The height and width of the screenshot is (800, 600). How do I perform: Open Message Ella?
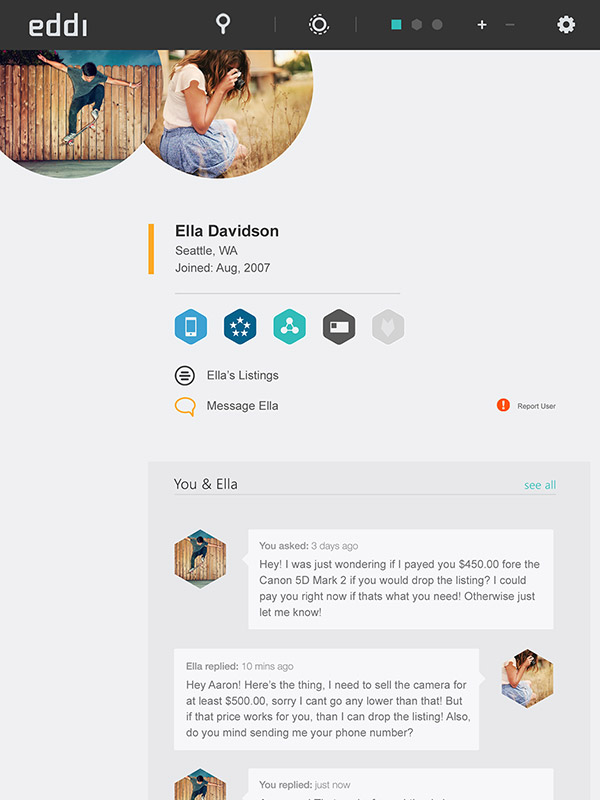tap(227, 406)
